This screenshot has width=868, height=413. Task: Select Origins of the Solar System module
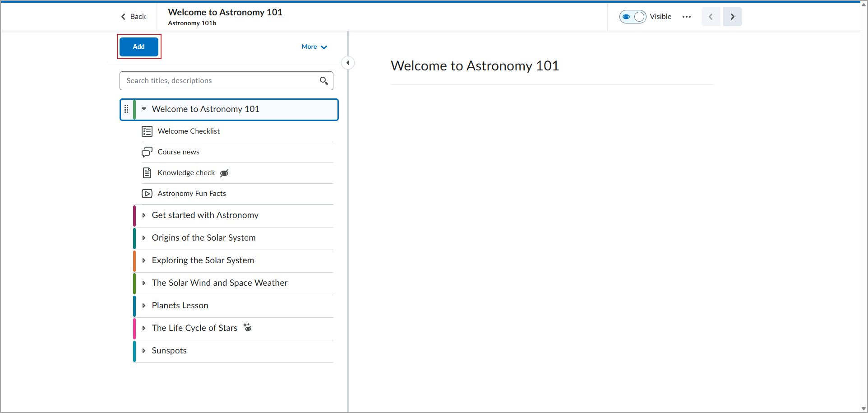coord(204,238)
